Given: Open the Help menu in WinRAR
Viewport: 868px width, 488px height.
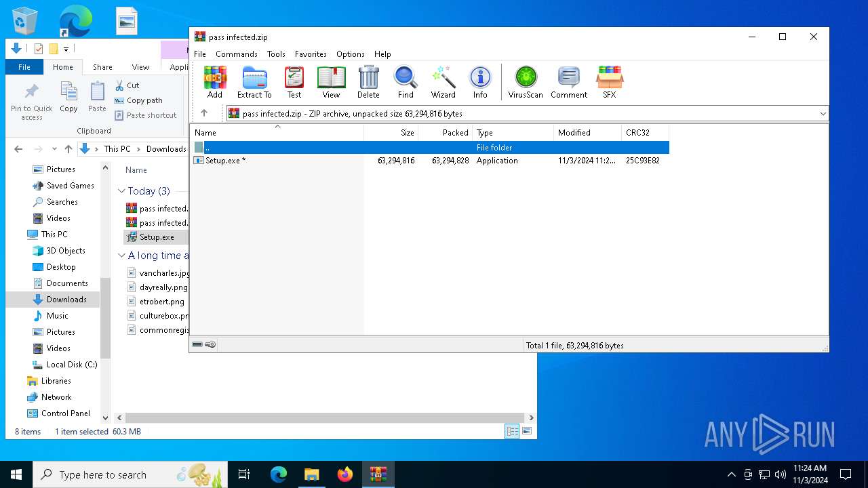Looking at the screenshot, I should click(x=382, y=54).
